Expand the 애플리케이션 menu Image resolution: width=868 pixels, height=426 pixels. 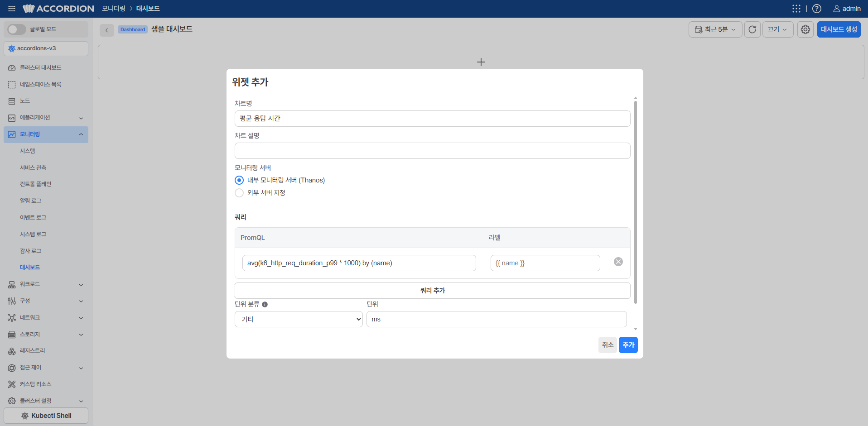pos(46,118)
